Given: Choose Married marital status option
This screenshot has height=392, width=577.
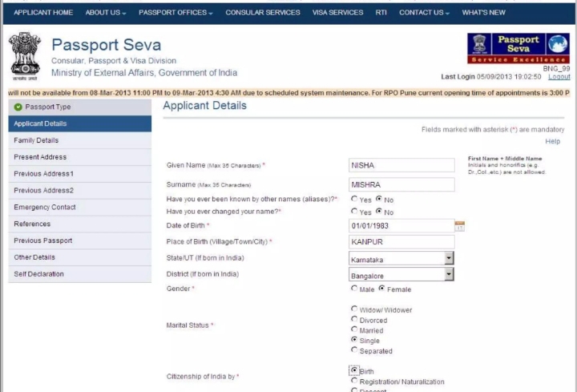Looking at the screenshot, I should point(355,329).
